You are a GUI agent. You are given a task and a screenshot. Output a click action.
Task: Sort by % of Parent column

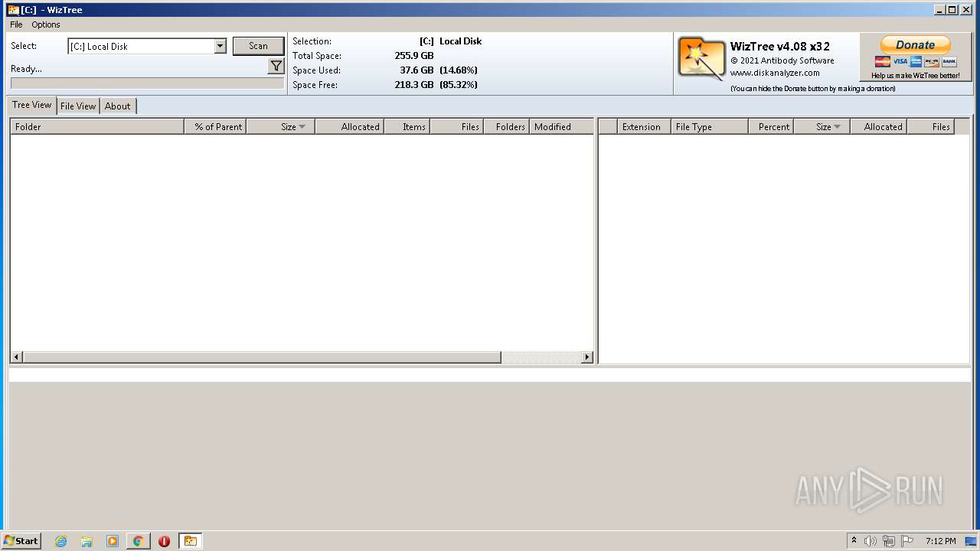215,126
